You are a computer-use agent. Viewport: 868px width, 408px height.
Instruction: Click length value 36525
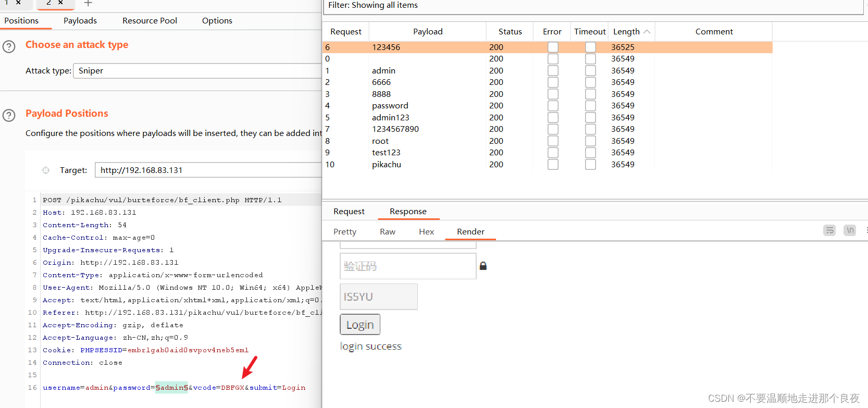[x=623, y=47]
